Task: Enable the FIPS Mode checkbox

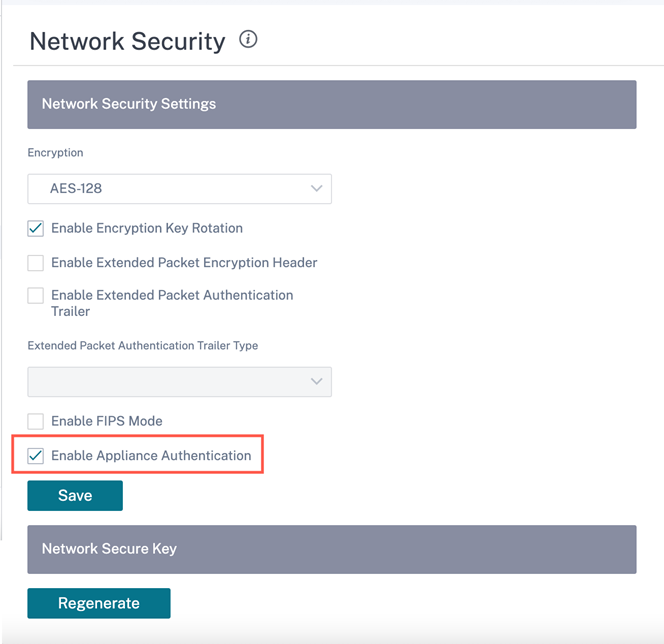Action: tap(36, 422)
